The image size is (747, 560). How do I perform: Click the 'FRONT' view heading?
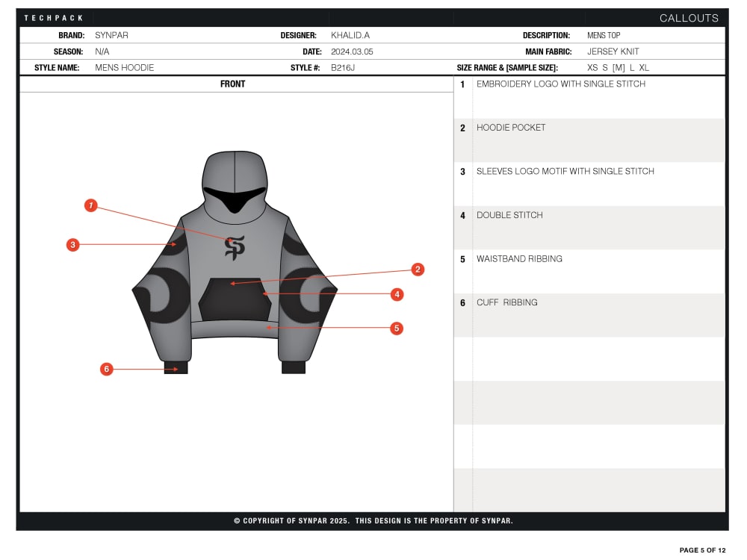[x=232, y=84]
